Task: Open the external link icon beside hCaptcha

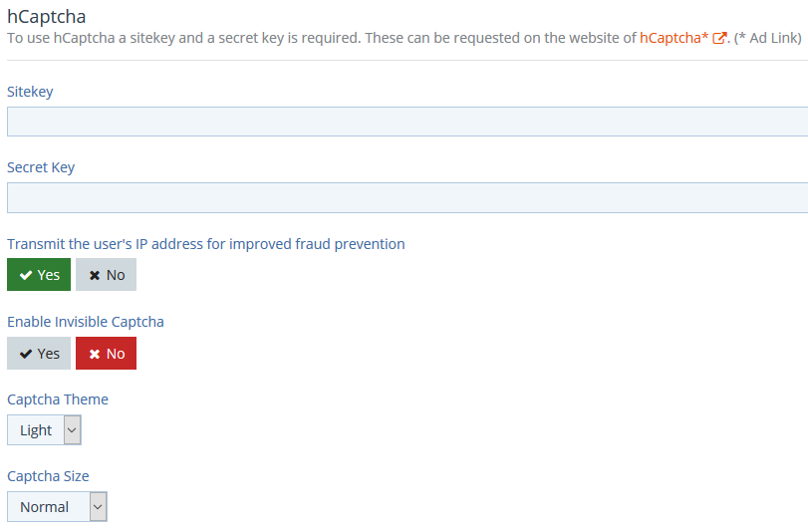Action: click(x=718, y=39)
